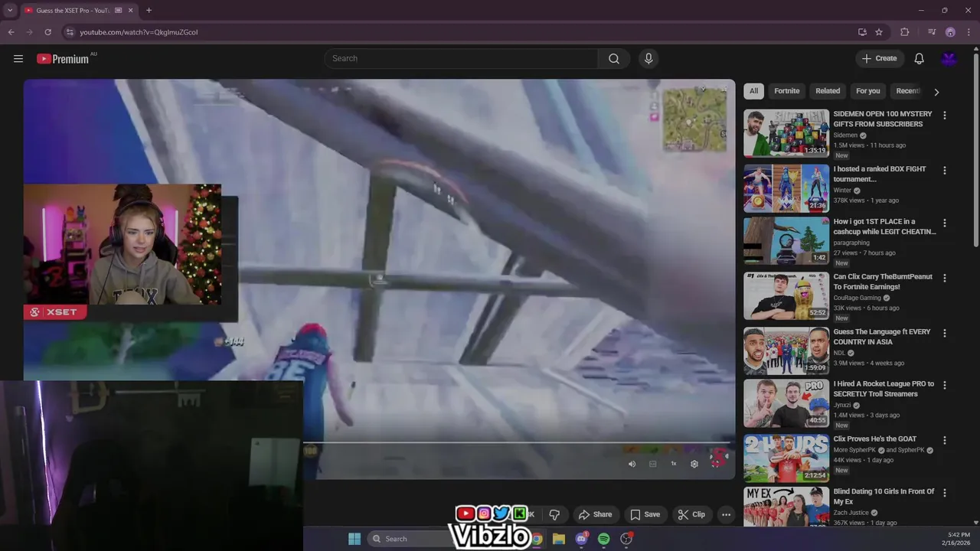The width and height of the screenshot is (980, 551).
Task: Open options for the Rocket League PRO video
Action: [944, 386]
